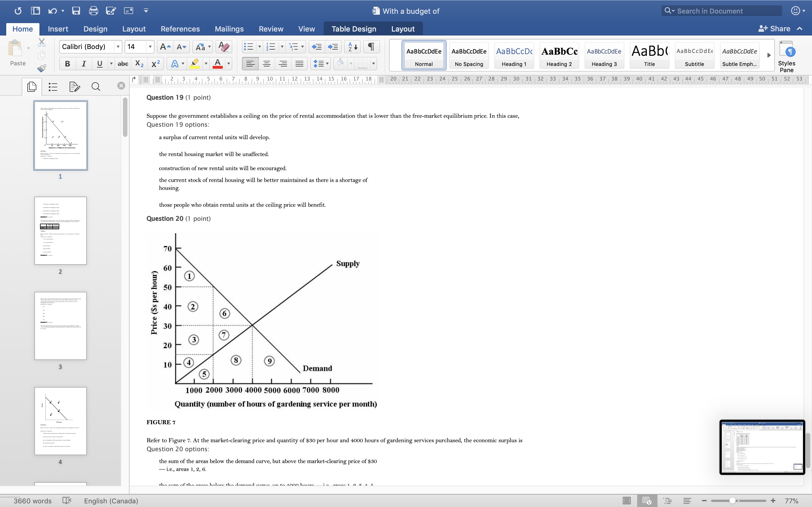Viewport: 812px width, 507px height.
Task: Click the Format Painter brush icon
Action: click(42, 68)
